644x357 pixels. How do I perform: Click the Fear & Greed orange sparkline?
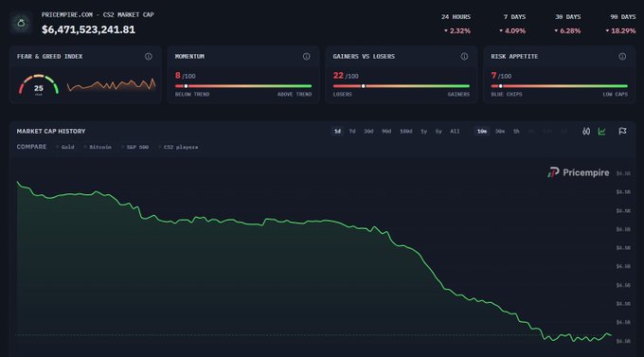click(112, 84)
